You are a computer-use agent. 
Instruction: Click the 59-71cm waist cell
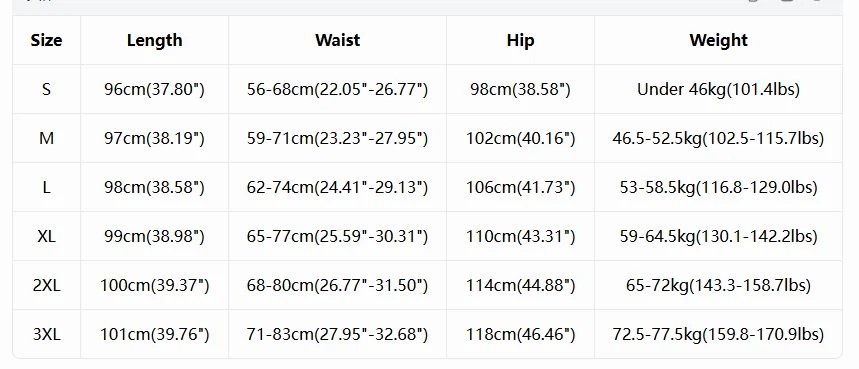click(337, 139)
